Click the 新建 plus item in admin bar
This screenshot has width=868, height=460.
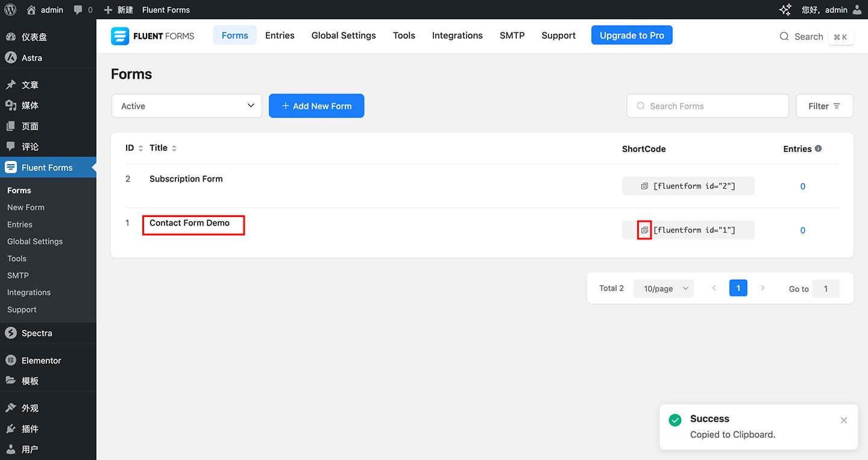[118, 10]
